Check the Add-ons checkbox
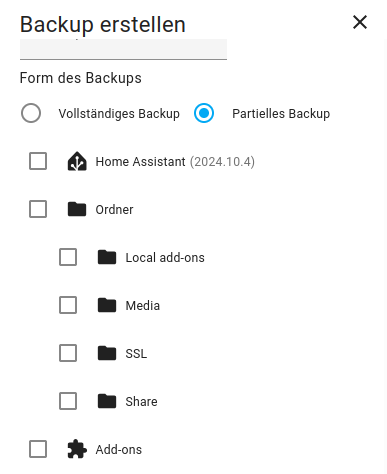The width and height of the screenshot is (387, 474). (x=38, y=449)
